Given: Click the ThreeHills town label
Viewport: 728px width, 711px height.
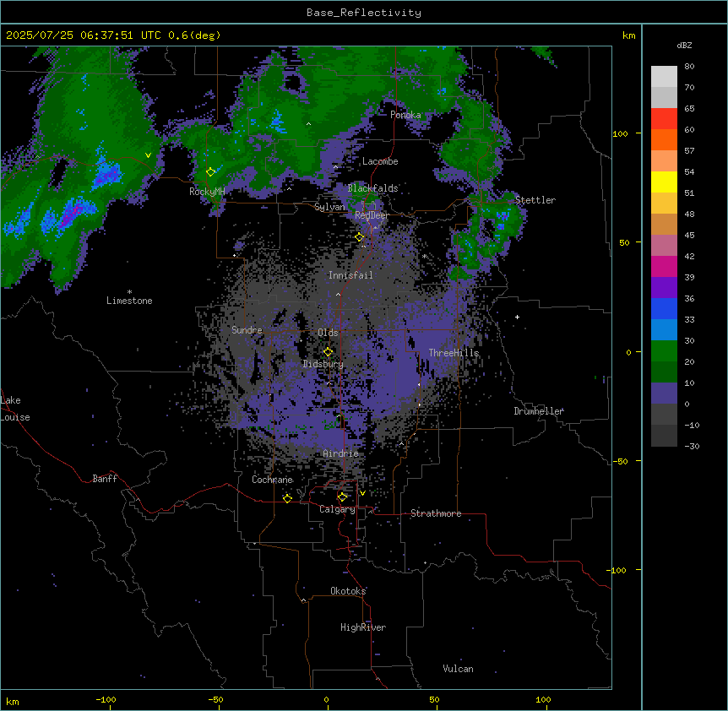Looking at the screenshot, I should pos(454,353).
